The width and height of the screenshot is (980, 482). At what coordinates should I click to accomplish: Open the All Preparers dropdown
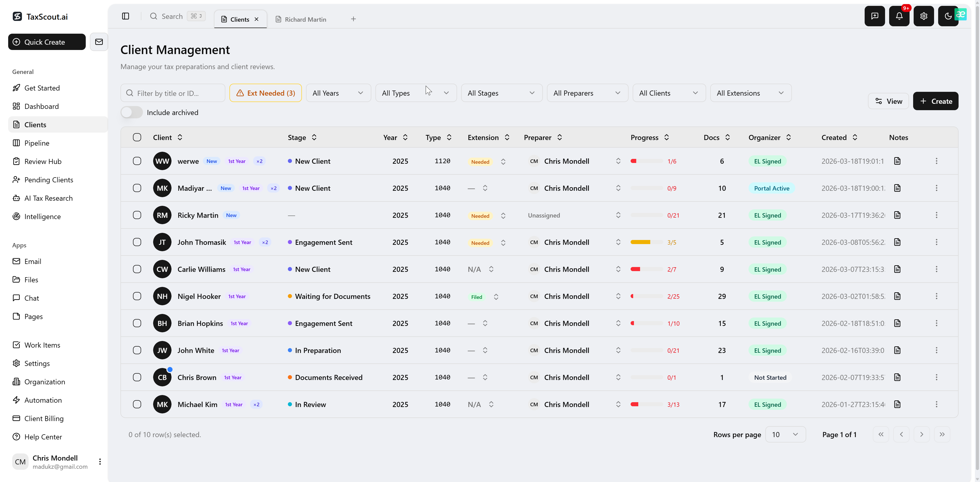click(x=587, y=93)
